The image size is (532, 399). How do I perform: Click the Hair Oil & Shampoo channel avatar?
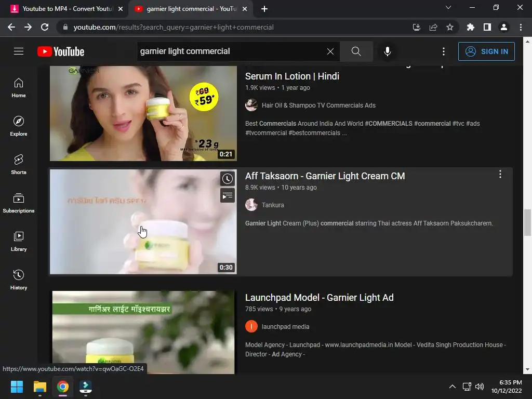[251, 105]
